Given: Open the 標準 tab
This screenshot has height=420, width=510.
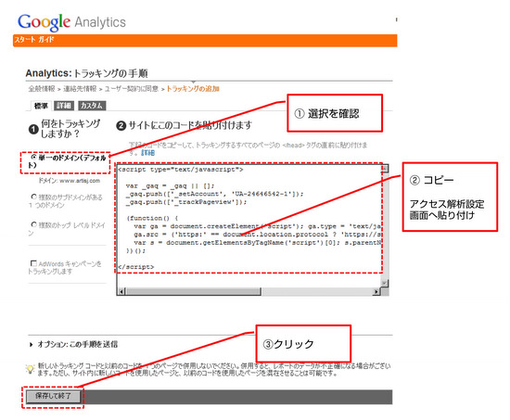Looking at the screenshot, I should click(x=41, y=106).
